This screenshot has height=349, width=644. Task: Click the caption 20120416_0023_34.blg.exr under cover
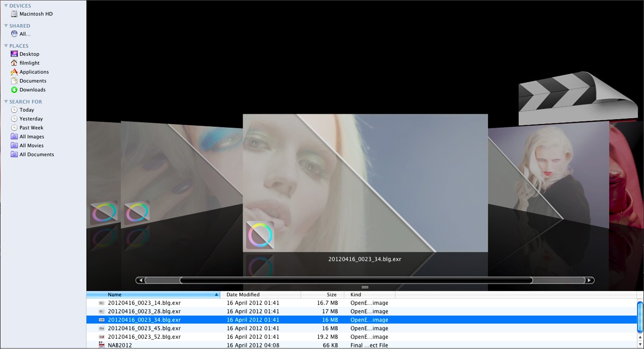pyautogui.click(x=365, y=259)
